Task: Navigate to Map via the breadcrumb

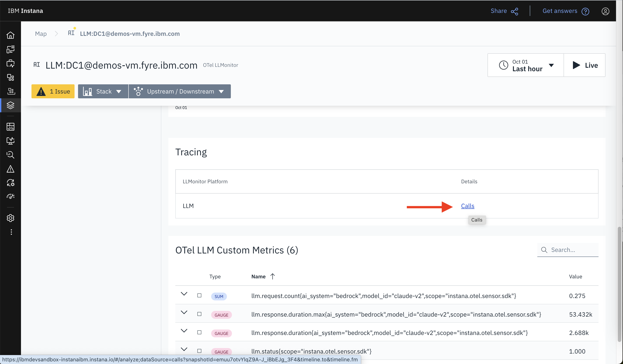Action: coord(41,34)
